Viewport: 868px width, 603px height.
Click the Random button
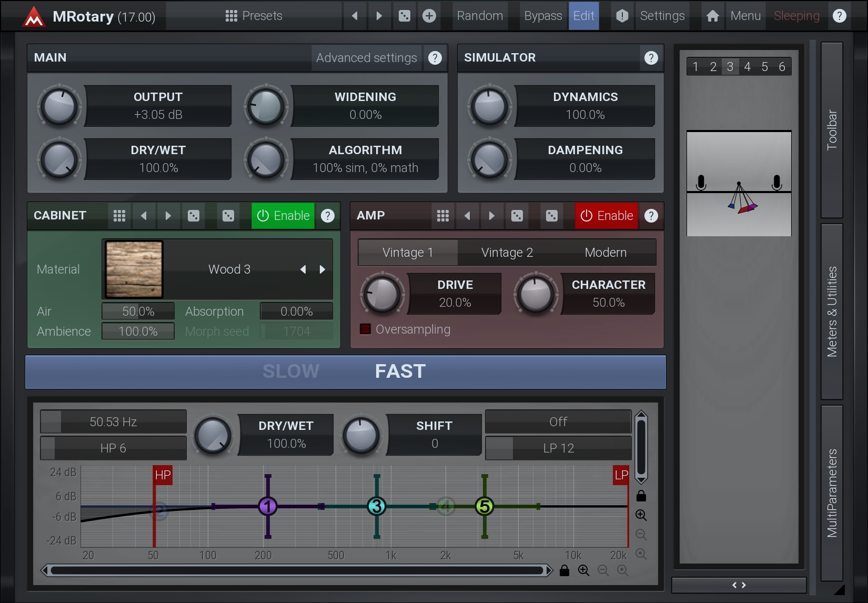480,16
